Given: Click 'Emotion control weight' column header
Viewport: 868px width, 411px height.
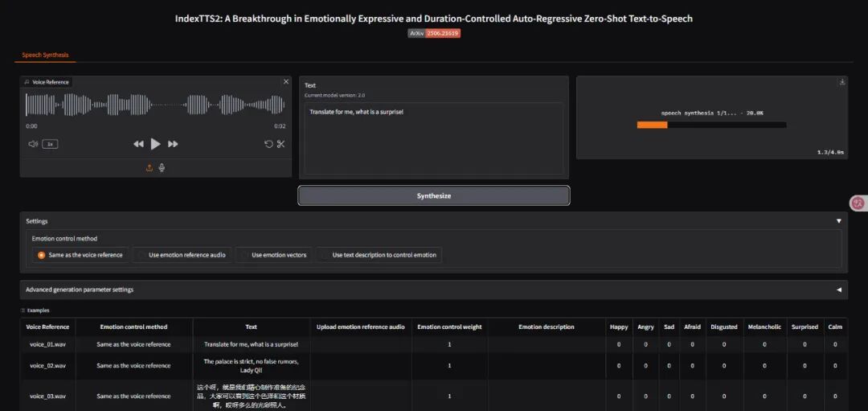Looking at the screenshot, I should 449,327.
